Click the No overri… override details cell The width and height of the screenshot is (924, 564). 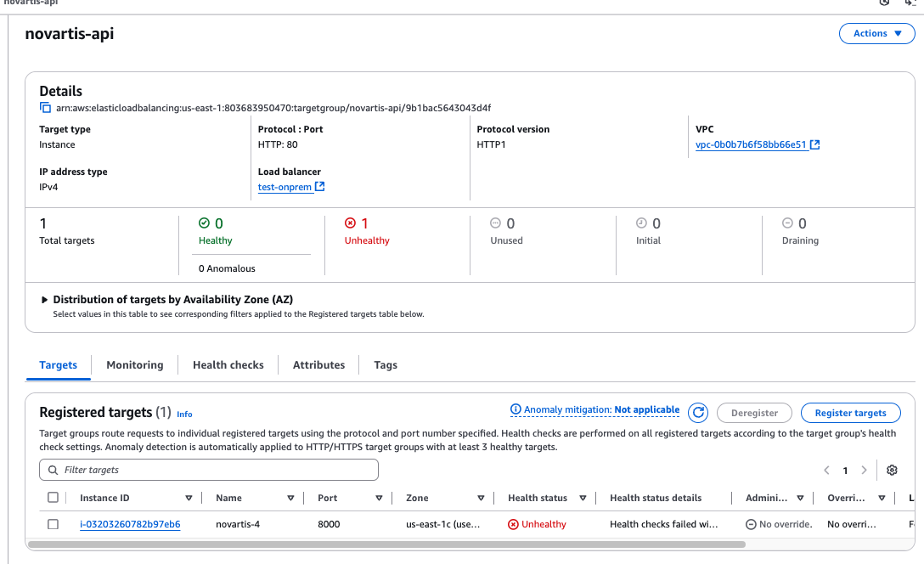tap(852, 524)
